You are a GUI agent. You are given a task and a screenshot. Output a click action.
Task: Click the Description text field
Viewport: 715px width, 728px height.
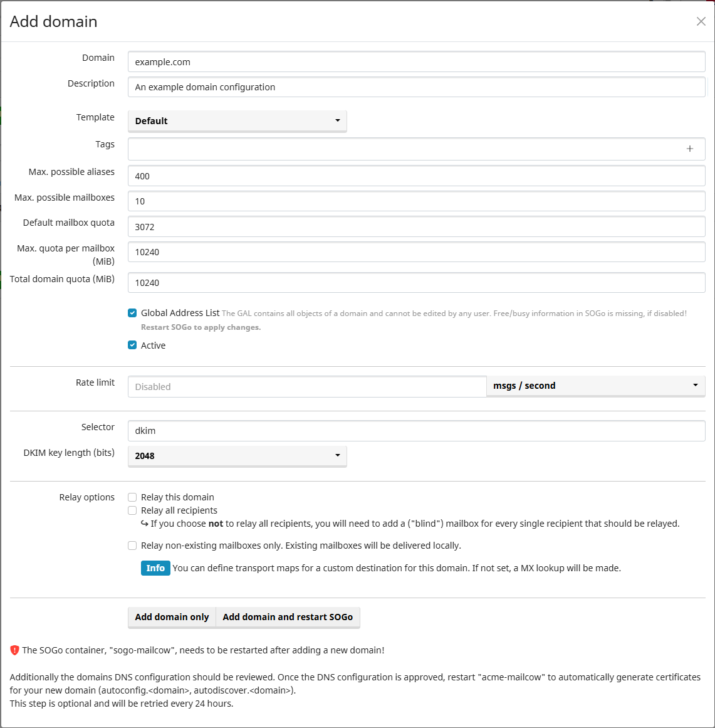tap(416, 87)
